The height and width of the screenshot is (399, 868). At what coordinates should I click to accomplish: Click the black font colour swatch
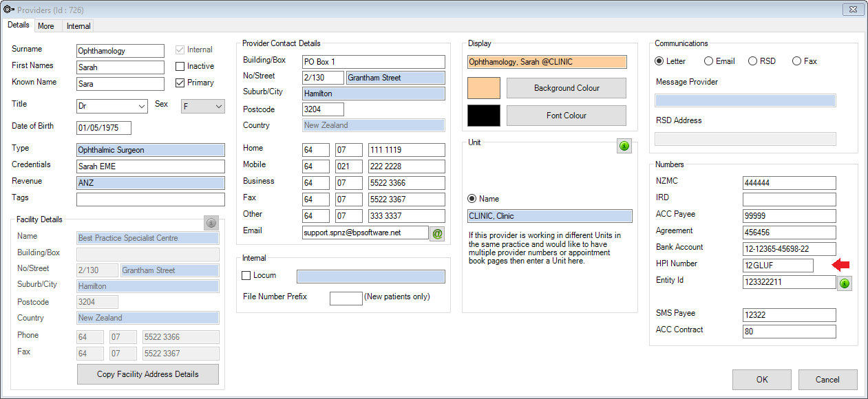coord(484,116)
